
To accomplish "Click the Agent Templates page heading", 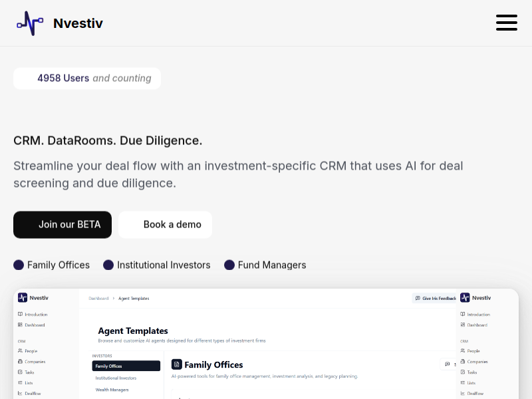I will pos(133,331).
